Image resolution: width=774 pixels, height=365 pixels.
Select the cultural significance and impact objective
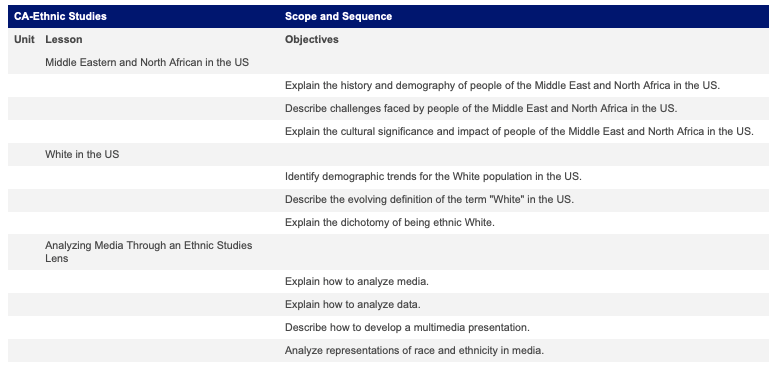click(x=519, y=131)
